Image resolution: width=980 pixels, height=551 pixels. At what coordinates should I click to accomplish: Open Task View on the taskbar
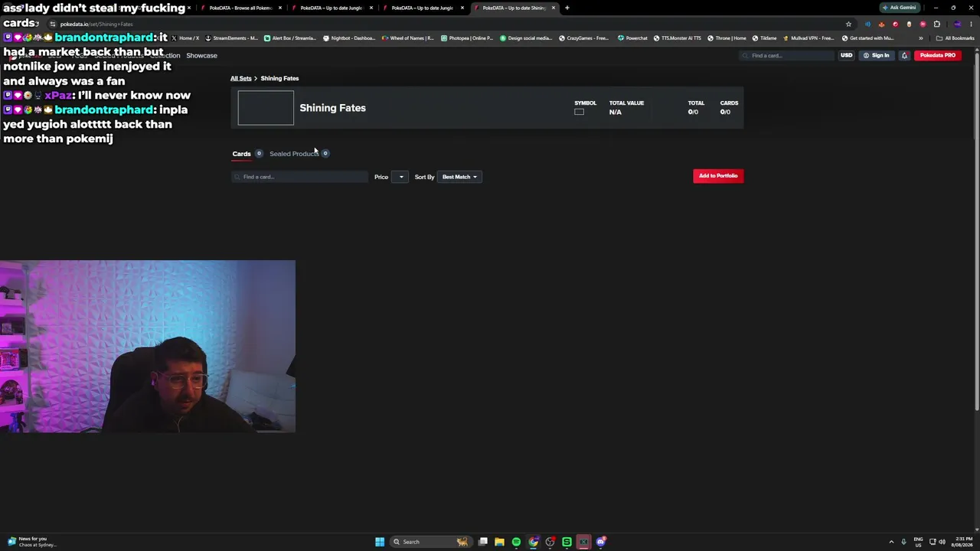(483, 542)
